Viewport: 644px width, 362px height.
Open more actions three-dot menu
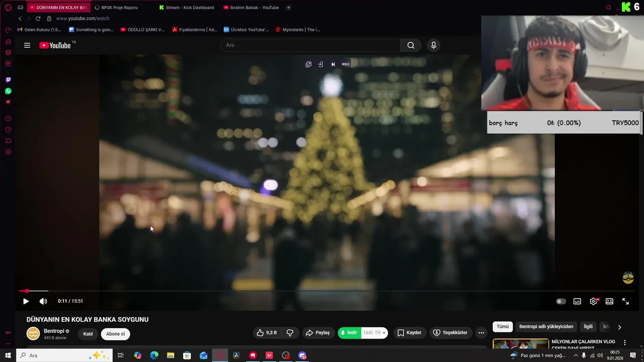click(x=481, y=333)
